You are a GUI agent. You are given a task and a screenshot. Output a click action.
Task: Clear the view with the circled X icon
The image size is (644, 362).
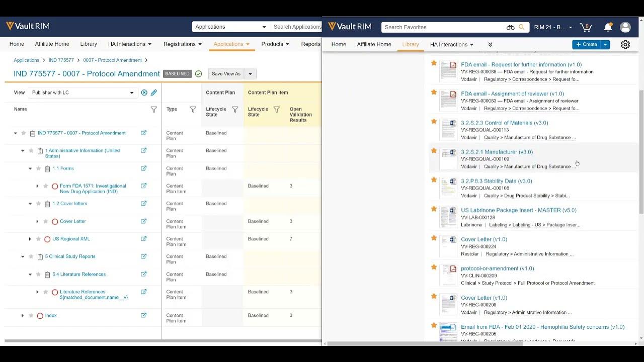pos(144,93)
